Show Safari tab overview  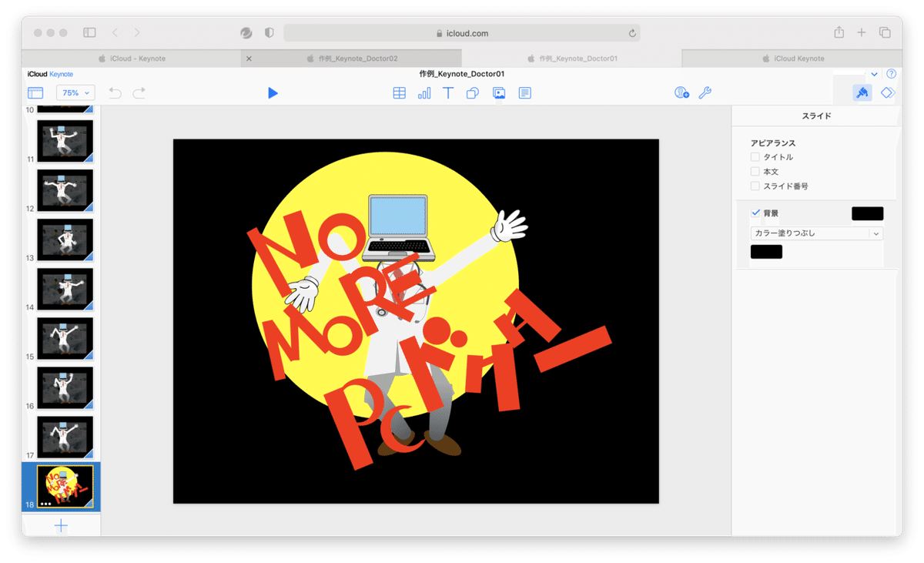tap(885, 32)
